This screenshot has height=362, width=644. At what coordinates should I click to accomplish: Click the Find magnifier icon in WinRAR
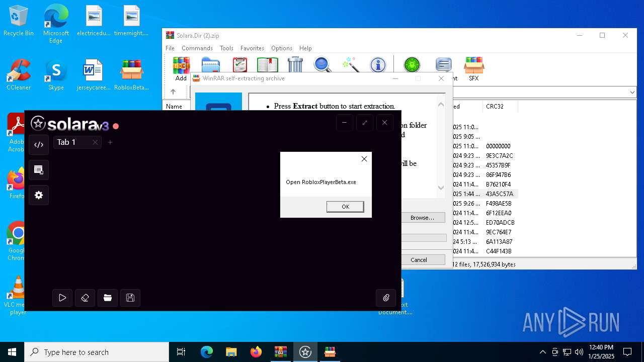(x=323, y=65)
